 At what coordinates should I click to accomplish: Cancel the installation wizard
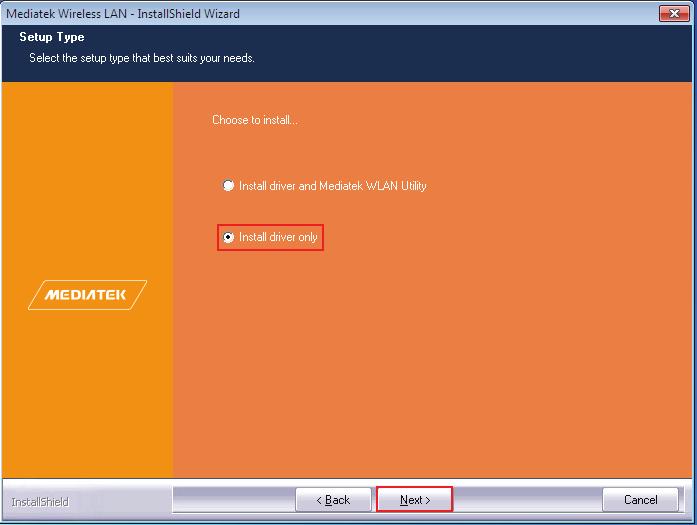(x=641, y=500)
